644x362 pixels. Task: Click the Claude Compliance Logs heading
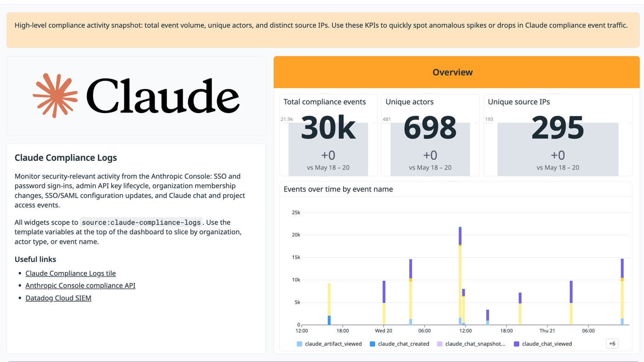click(x=66, y=158)
